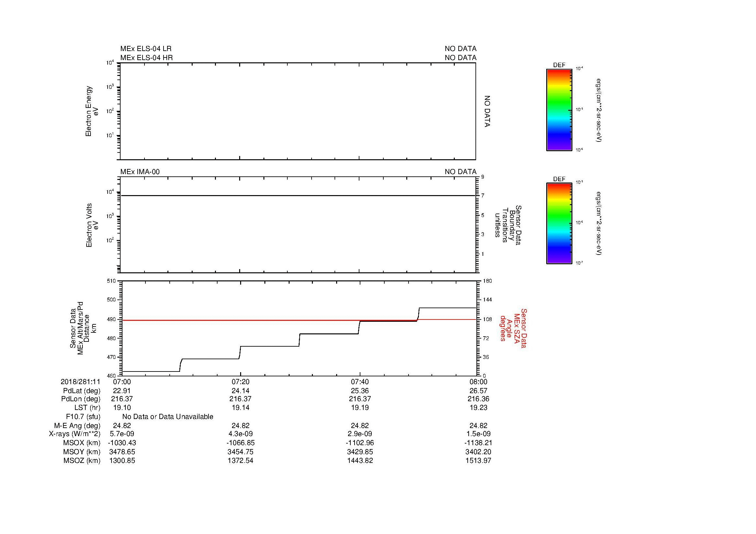This screenshot has width=756, height=534.
Task: Click MSOX value -1102.96
Action: (360, 443)
